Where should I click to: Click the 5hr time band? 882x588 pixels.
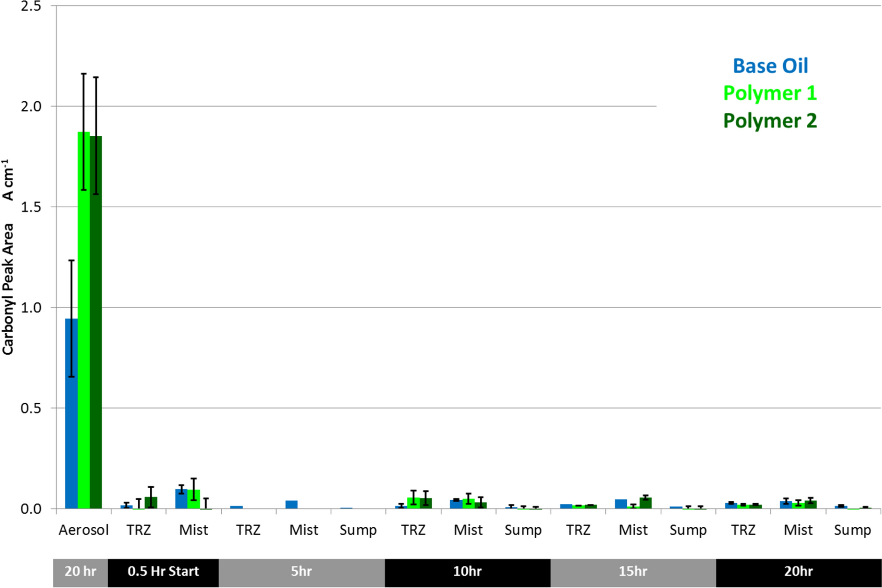click(301, 572)
